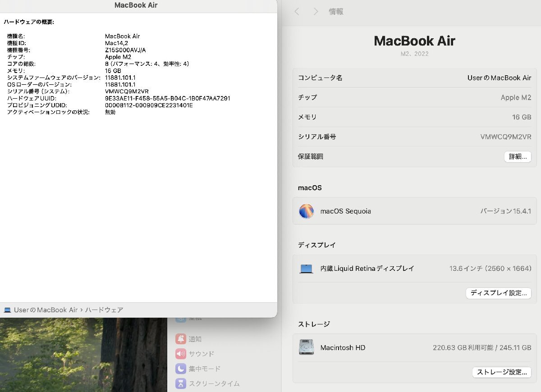541x392 pixels.
Task: Open スクリーンタイム in the sidebar
Action: pyautogui.click(x=207, y=383)
